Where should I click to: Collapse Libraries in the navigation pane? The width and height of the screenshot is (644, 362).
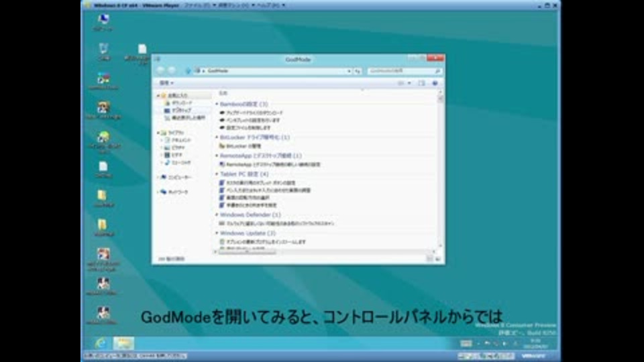[158, 133]
